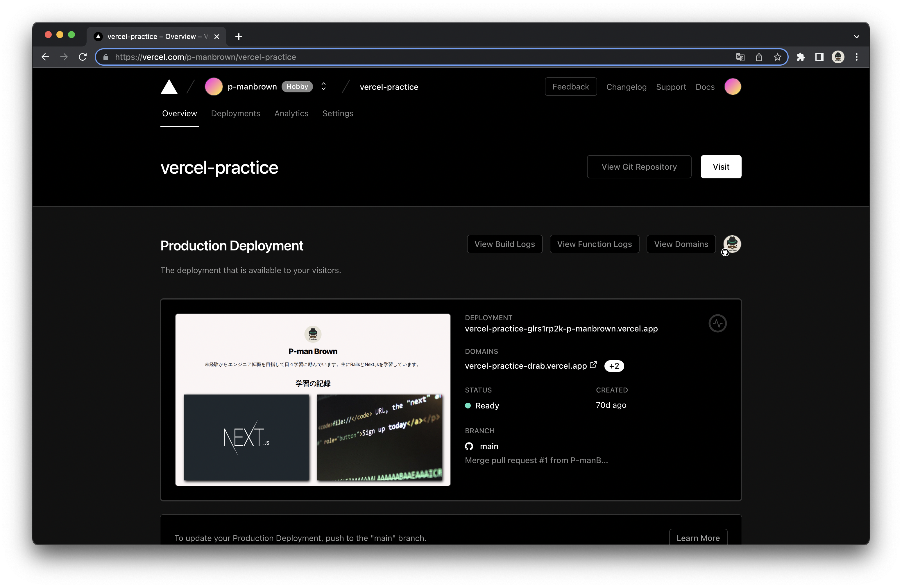
Task: Click the Visit button
Action: (x=720, y=167)
